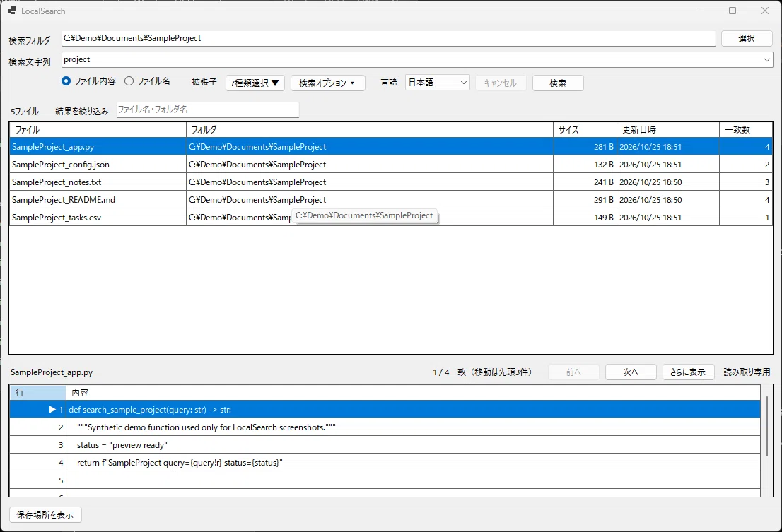Select preview line 1 def search_sample_project
The width and height of the screenshot is (782, 532).
pyautogui.click(x=385, y=410)
